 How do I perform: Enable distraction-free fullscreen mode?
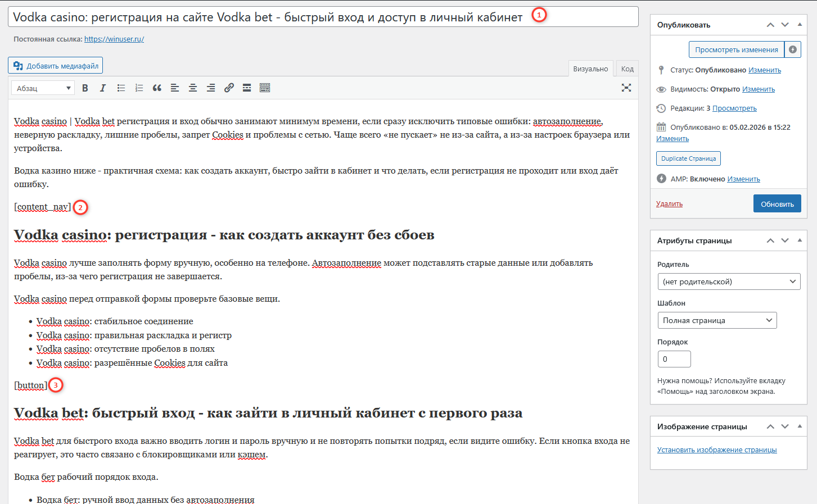coord(626,88)
